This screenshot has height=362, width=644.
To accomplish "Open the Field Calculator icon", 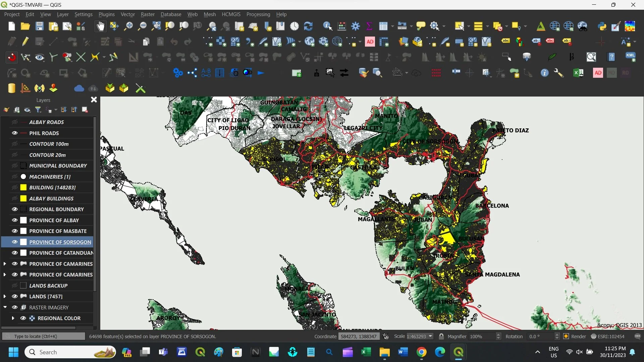I will pyautogui.click(x=341, y=26).
